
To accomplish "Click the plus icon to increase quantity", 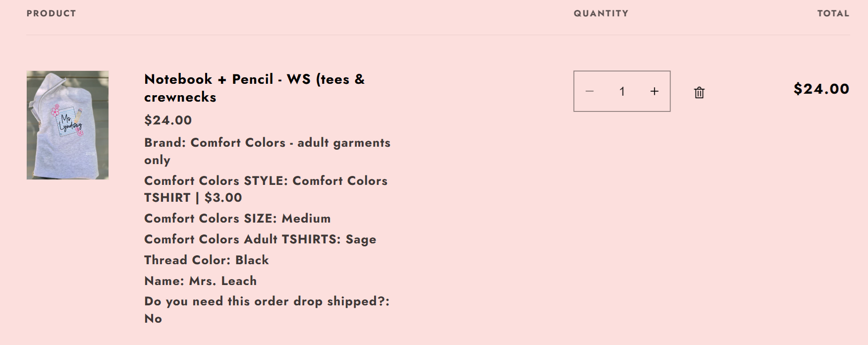I will click(x=654, y=91).
